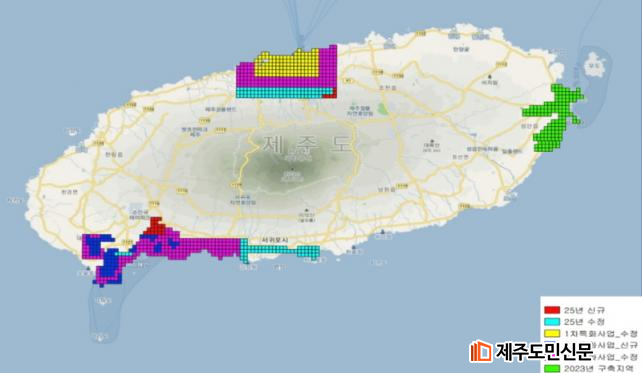The width and height of the screenshot is (642, 373).
Task: Click the 제주도민신문 watermark text
Action: 545,351
